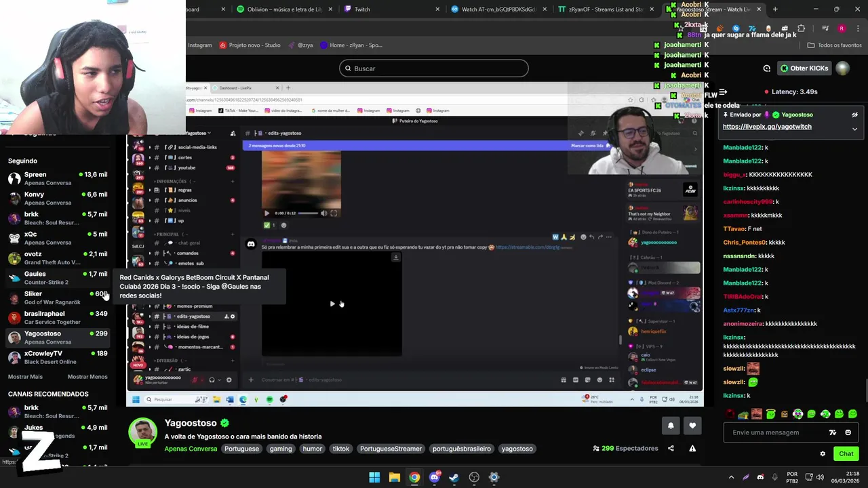Image resolution: width=868 pixels, height=488 pixels.
Task: Collapse list with Mostrar Menos
Action: 87,377
